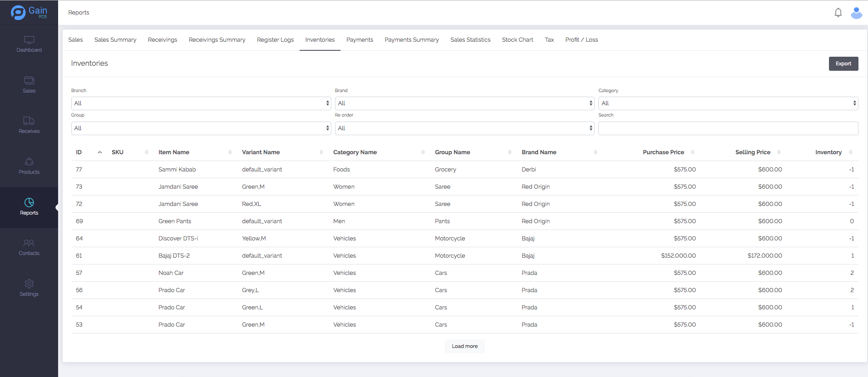This screenshot has width=868, height=377.
Task: Expand the Branch dropdown
Action: click(x=201, y=103)
